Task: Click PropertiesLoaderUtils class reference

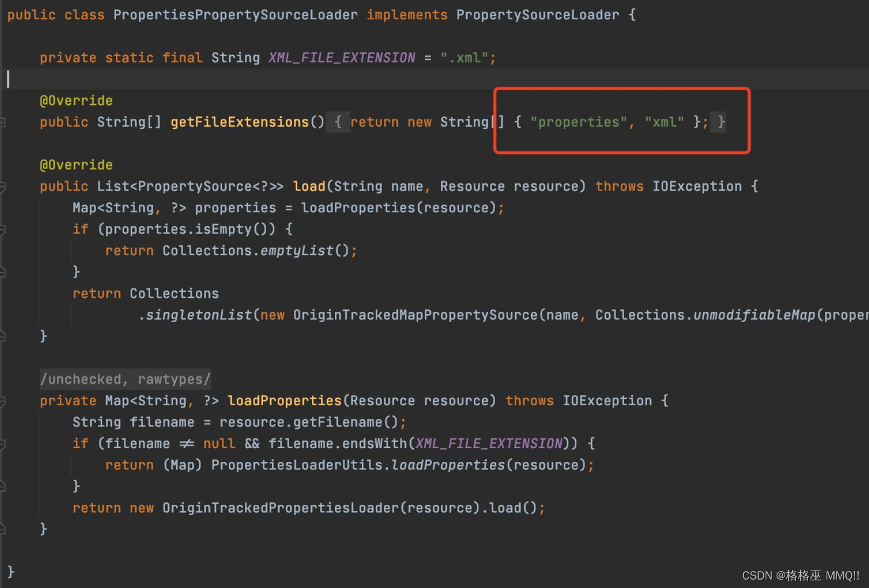Action: click(x=297, y=465)
